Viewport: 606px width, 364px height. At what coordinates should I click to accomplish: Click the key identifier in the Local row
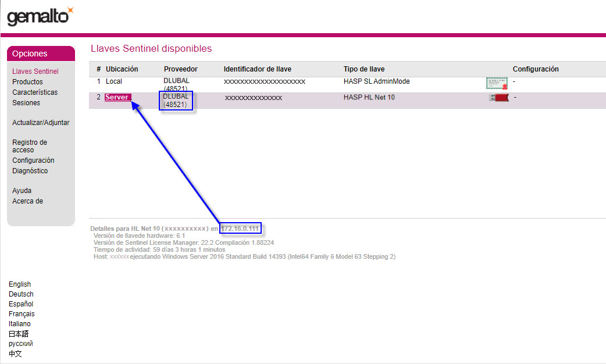(265, 81)
